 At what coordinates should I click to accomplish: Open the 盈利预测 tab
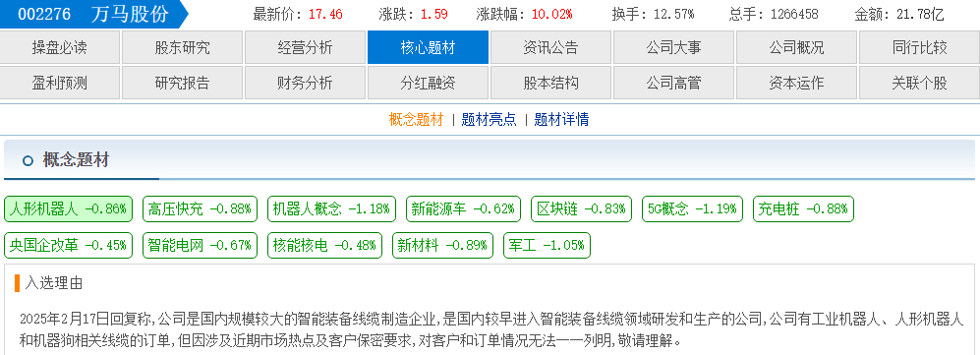(59, 83)
